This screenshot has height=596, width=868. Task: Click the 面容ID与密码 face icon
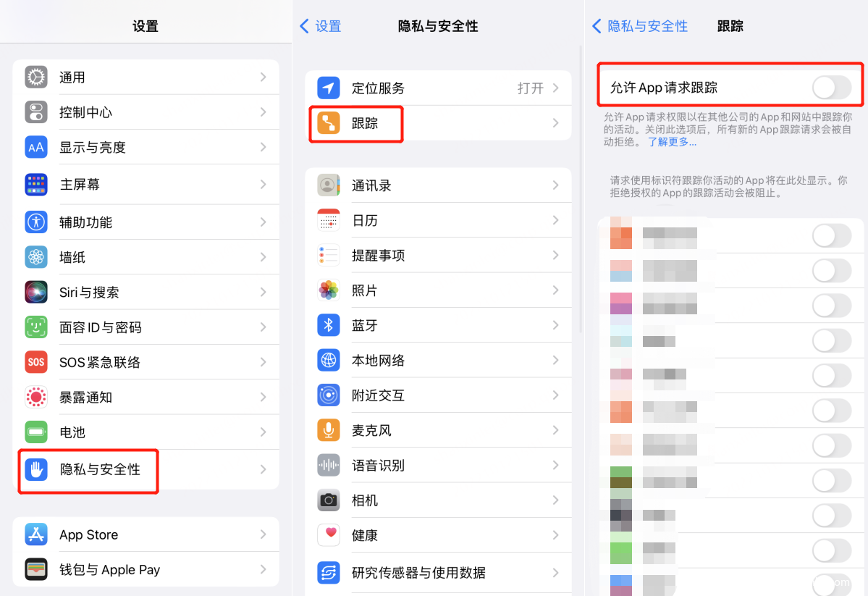36,327
